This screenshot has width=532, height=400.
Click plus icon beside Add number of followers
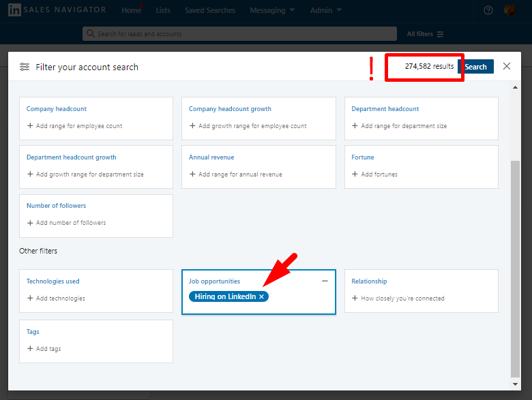(x=30, y=223)
